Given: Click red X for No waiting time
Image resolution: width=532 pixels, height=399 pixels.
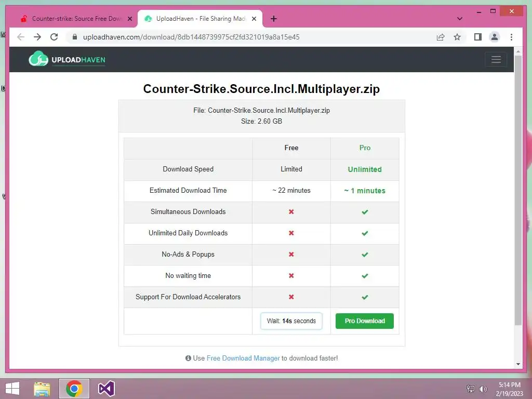Looking at the screenshot, I should [x=291, y=275].
